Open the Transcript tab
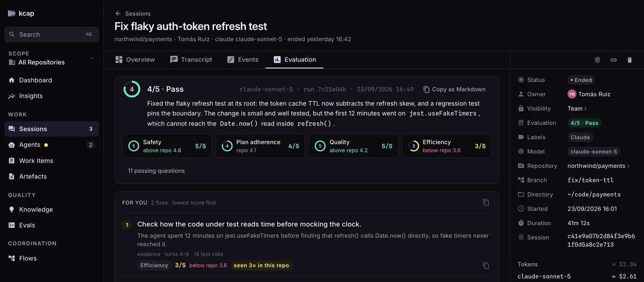Image resolution: width=644 pixels, height=282 pixels. [x=191, y=60]
